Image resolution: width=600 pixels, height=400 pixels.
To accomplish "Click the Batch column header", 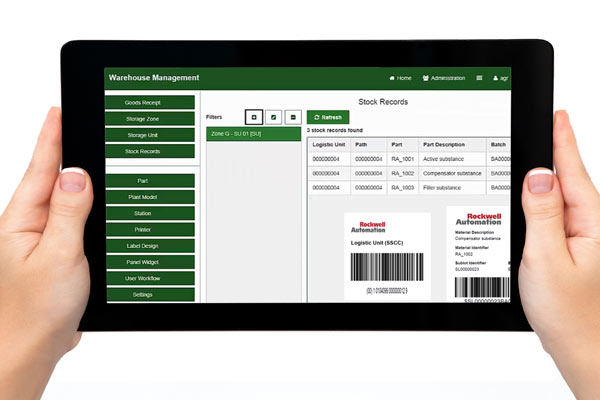I will coord(498,145).
